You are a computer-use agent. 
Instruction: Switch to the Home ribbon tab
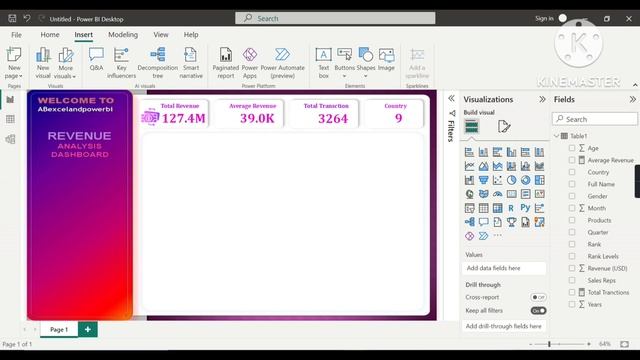pos(50,35)
